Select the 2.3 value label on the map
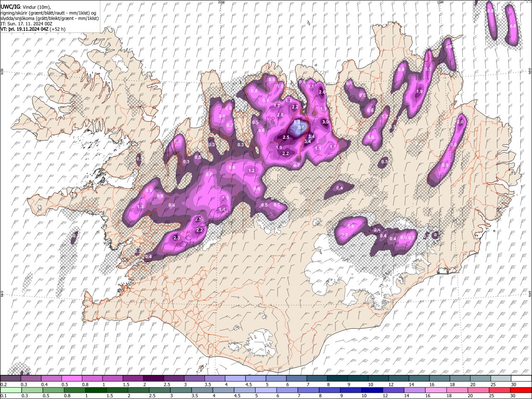 (x=176, y=238)
